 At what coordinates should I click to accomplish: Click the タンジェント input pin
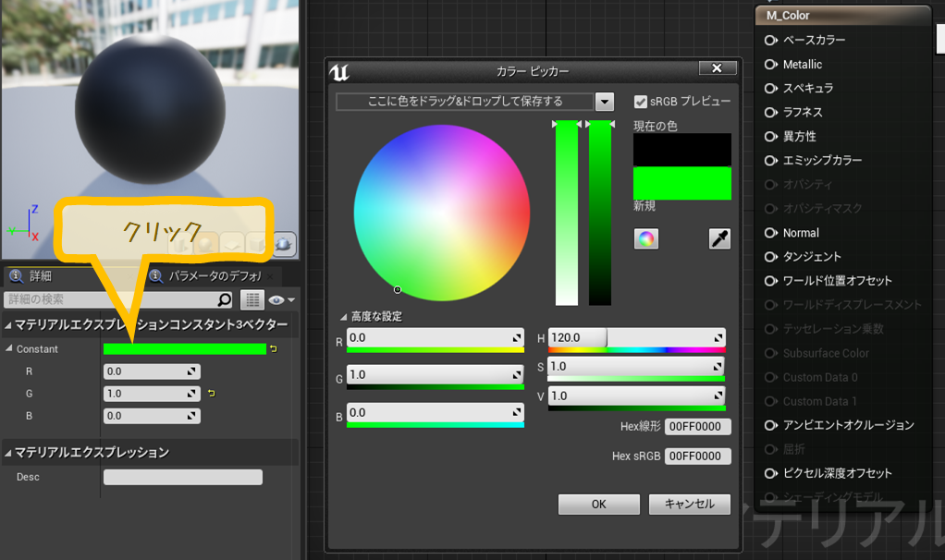click(771, 257)
